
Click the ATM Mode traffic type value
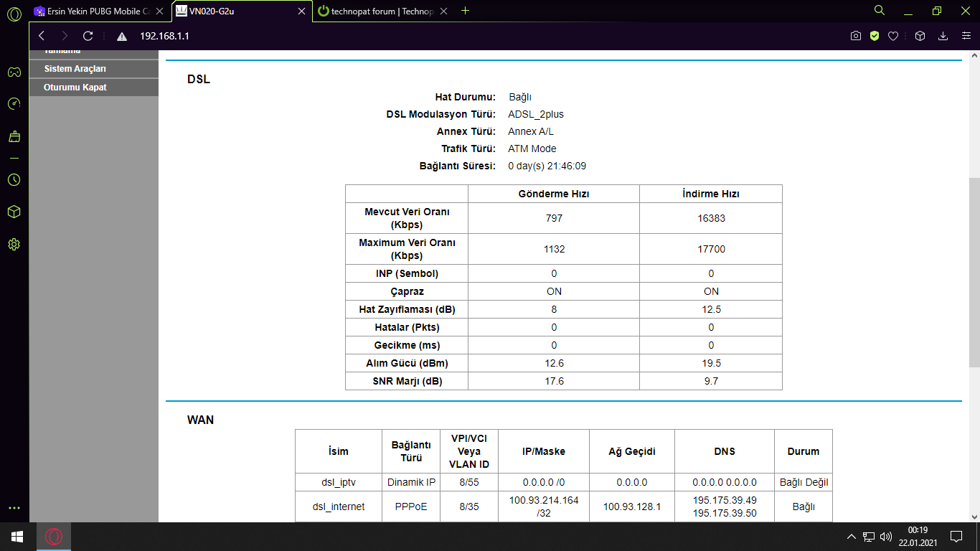pyautogui.click(x=532, y=149)
